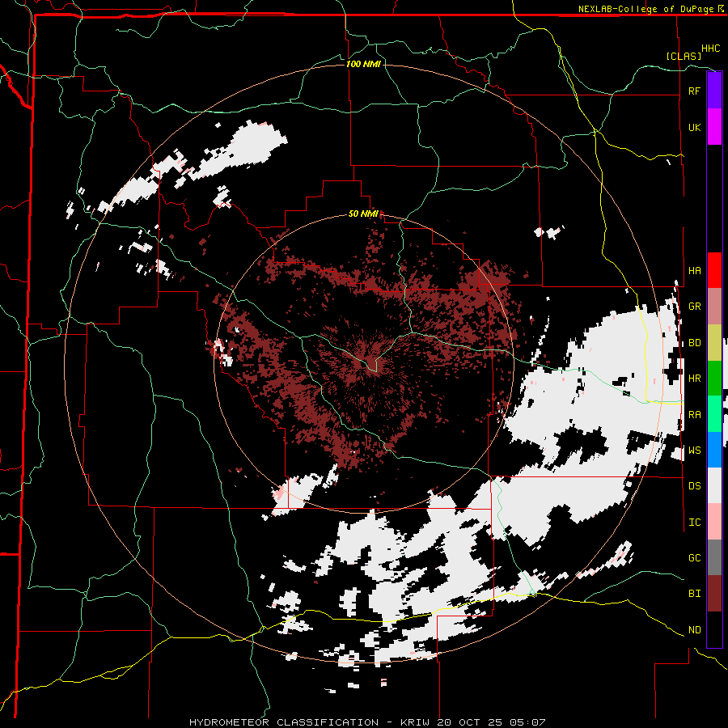This screenshot has height=728, width=728.
Task: Click the GC legend label
Action: [x=694, y=557]
